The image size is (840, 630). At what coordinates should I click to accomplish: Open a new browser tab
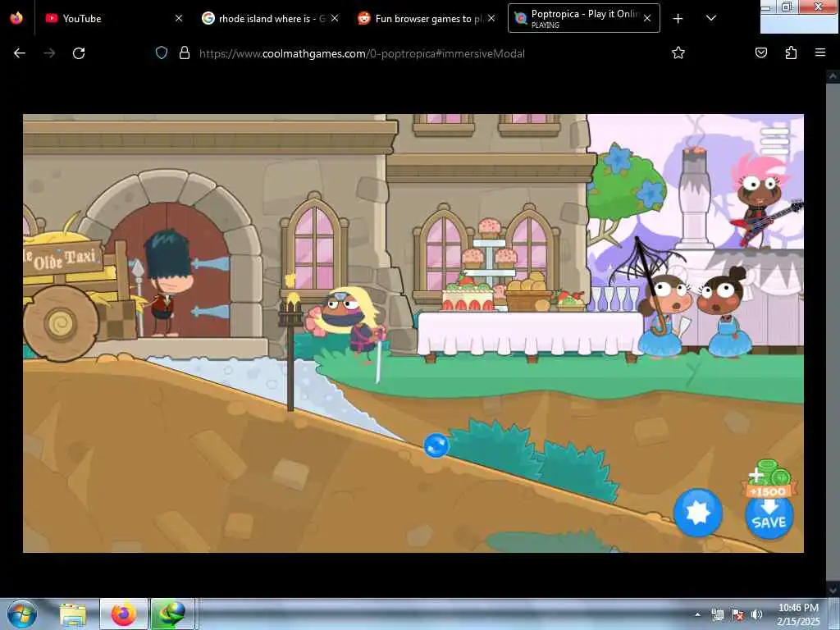point(678,18)
